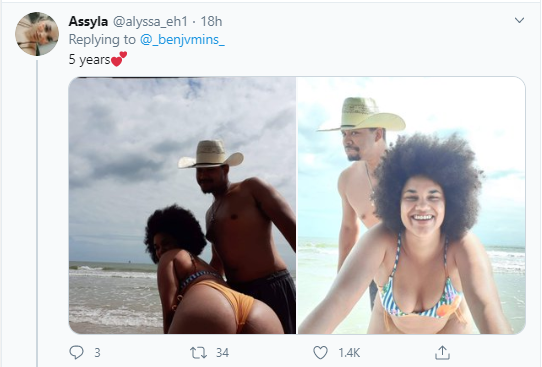Open the right beach photo with smiling woman
The height and width of the screenshot is (367, 542).
coord(412,205)
